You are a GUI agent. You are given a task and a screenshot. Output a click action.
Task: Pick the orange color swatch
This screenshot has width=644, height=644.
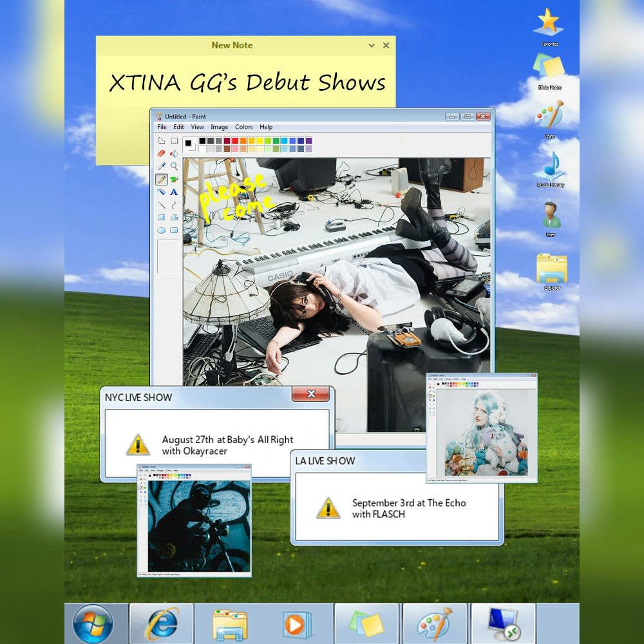(243, 141)
